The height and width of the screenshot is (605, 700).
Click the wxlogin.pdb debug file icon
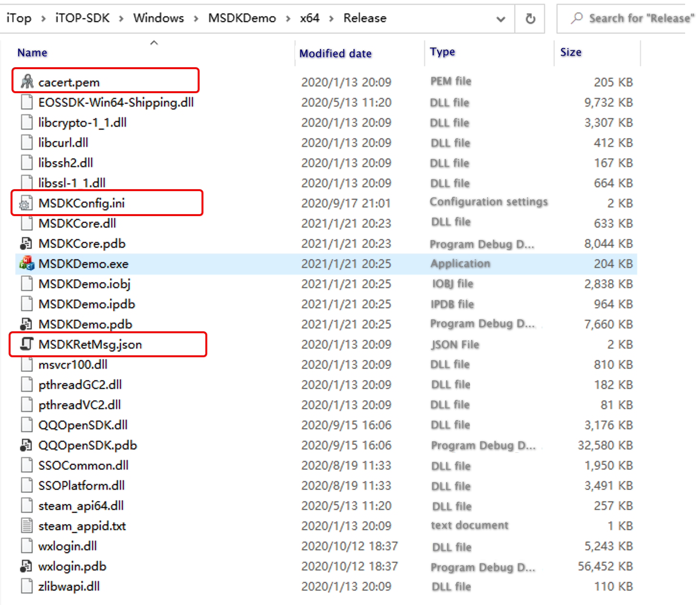point(26,566)
